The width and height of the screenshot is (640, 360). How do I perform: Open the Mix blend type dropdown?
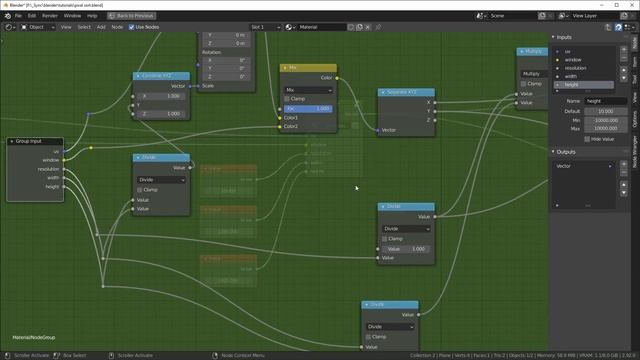308,90
